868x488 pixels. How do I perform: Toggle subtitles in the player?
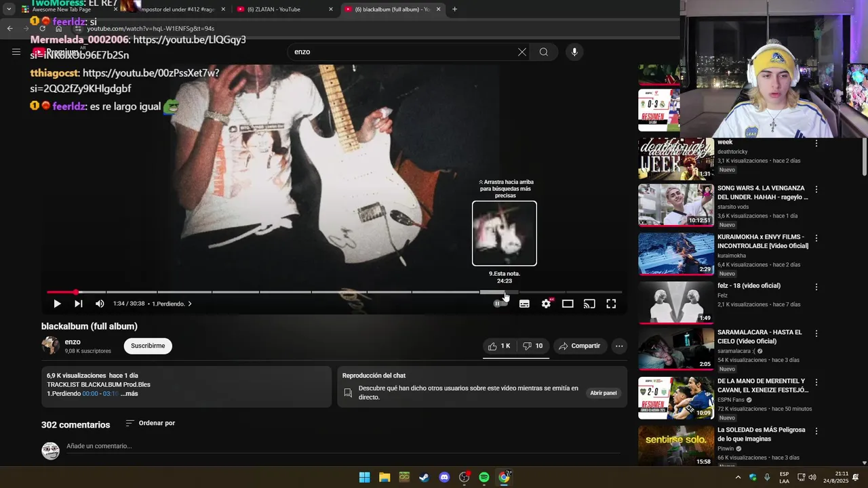tap(524, 304)
